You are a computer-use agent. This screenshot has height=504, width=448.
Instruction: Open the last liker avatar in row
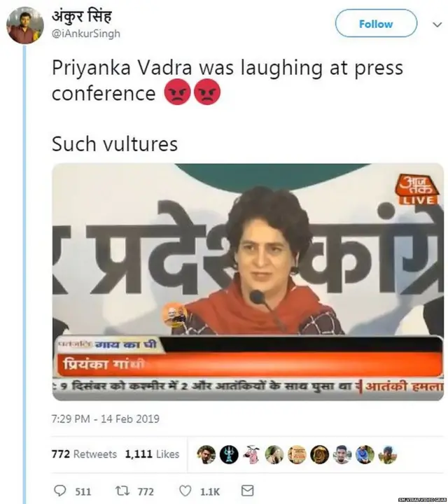click(387, 454)
